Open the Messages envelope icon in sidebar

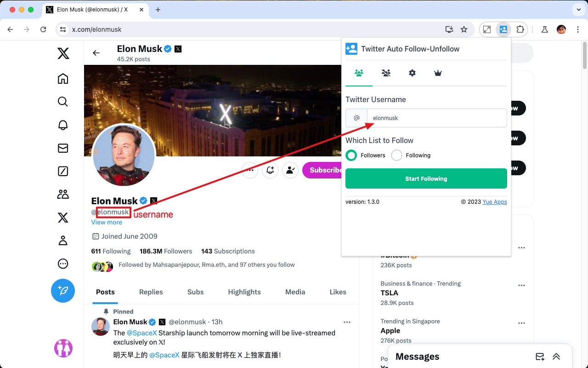coord(63,148)
